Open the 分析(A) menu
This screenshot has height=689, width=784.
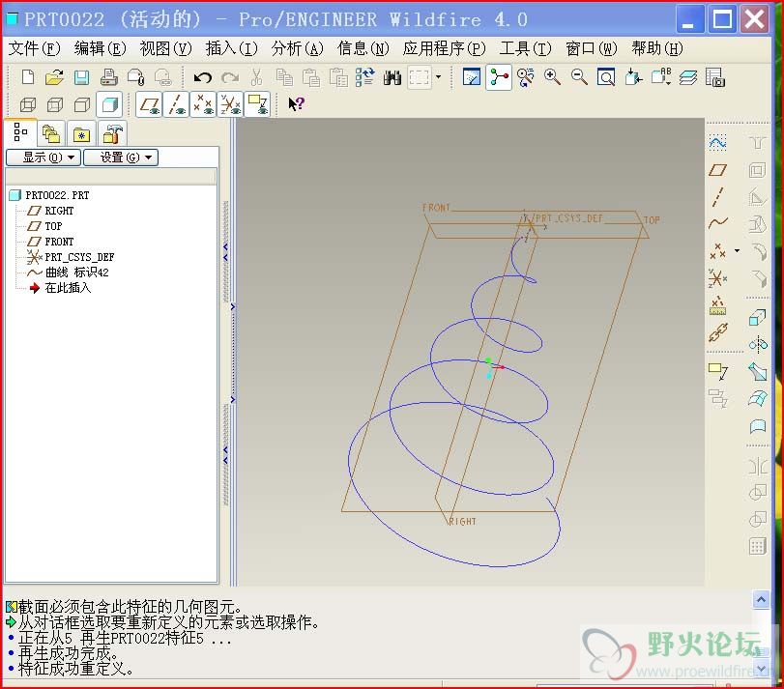pos(298,48)
